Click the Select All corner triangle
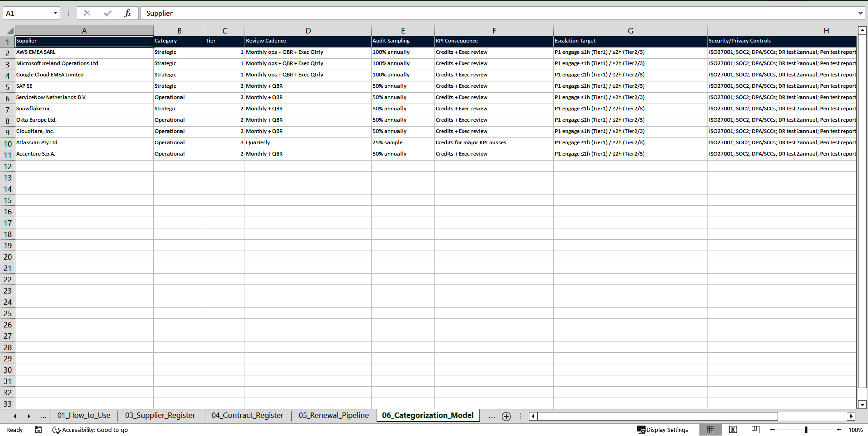 [9, 31]
